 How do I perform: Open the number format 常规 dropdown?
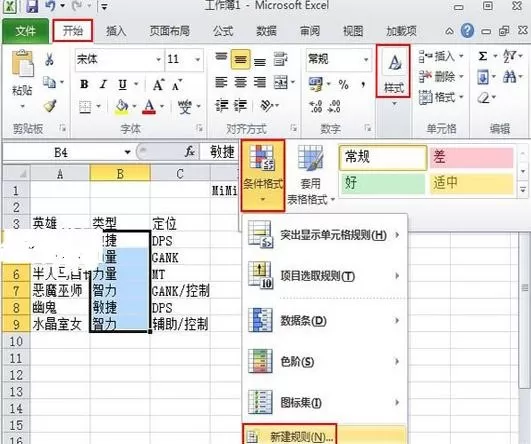tap(366, 60)
